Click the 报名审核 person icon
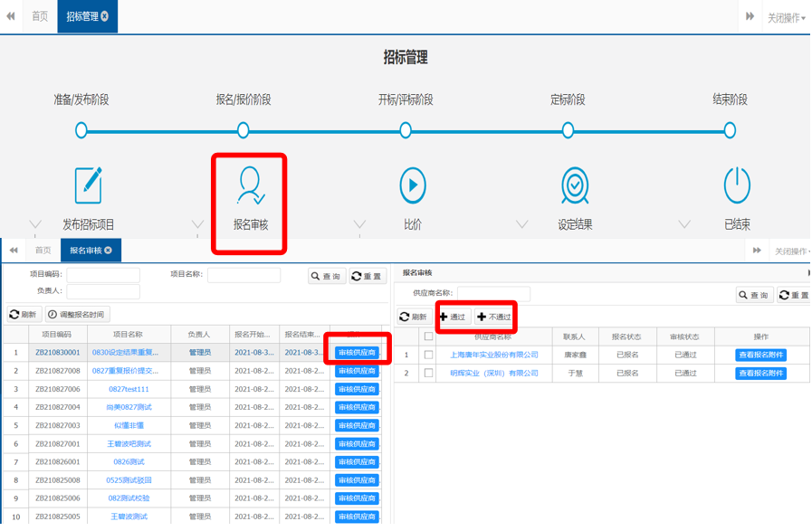Viewport: 812px width, 531px height. coord(250,185)
